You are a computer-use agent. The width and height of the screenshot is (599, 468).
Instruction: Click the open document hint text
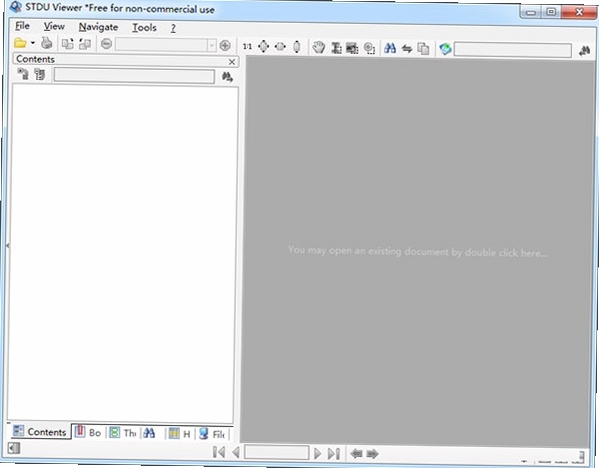[418, 251]
